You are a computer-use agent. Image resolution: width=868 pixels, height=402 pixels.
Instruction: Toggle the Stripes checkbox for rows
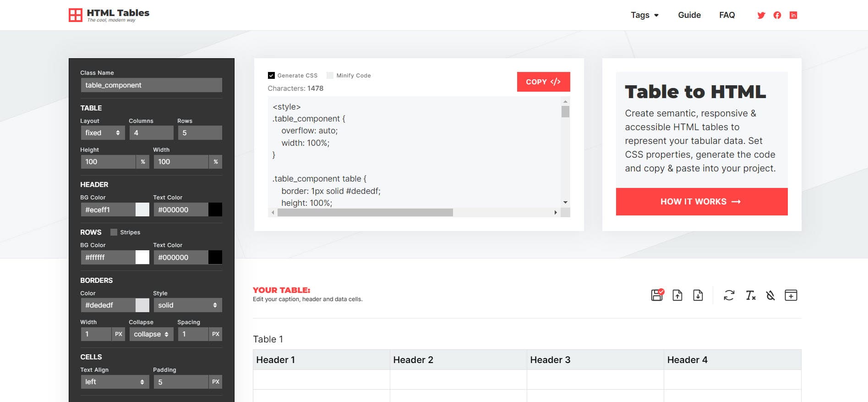click(x=114, y=232)
